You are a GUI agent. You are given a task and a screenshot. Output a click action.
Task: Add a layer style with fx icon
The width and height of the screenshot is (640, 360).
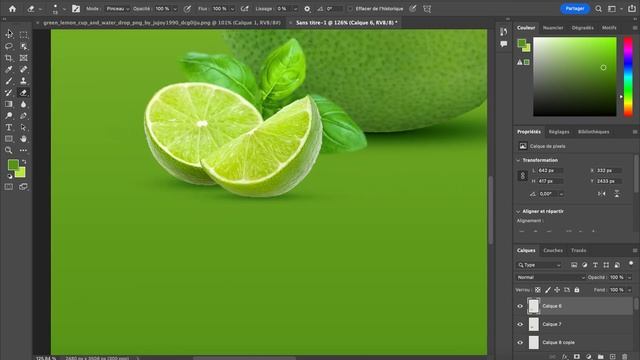(564, 357)
